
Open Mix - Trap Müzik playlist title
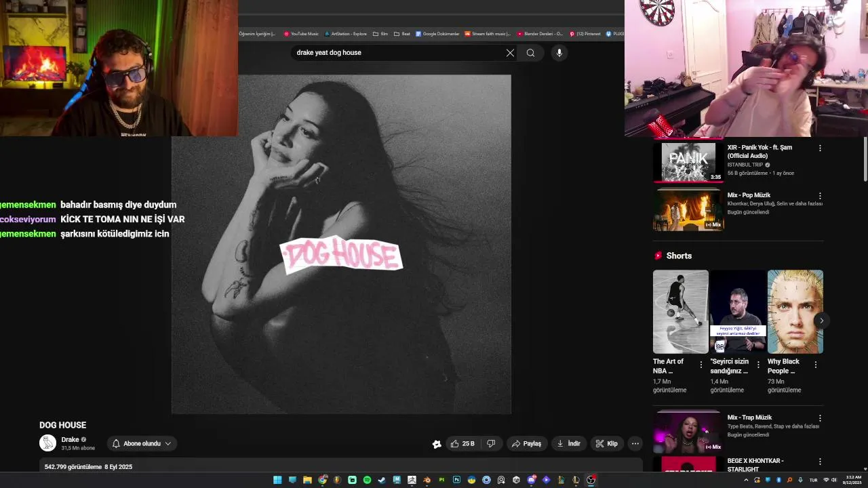pos(749,418)
